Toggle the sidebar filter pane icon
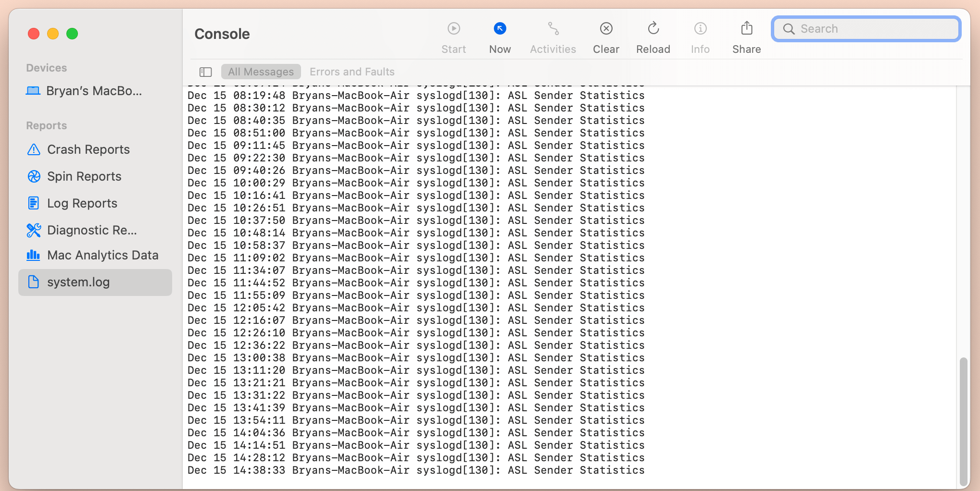 (205, 72)
